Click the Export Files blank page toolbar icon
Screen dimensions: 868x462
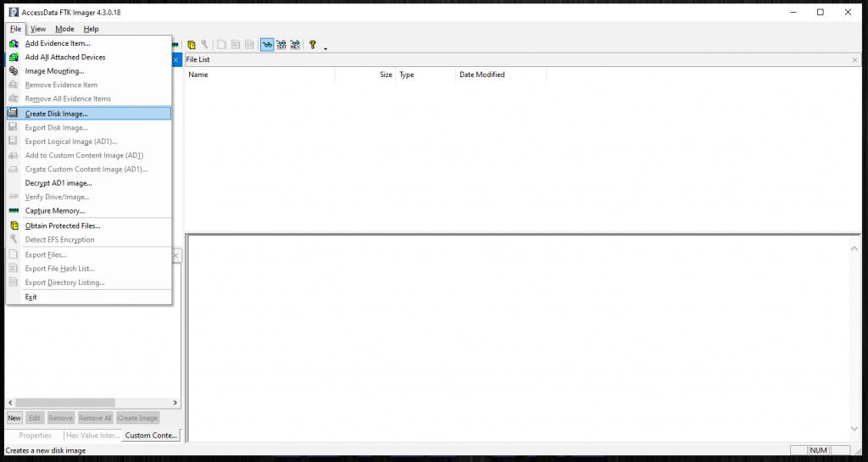point(221,45)
